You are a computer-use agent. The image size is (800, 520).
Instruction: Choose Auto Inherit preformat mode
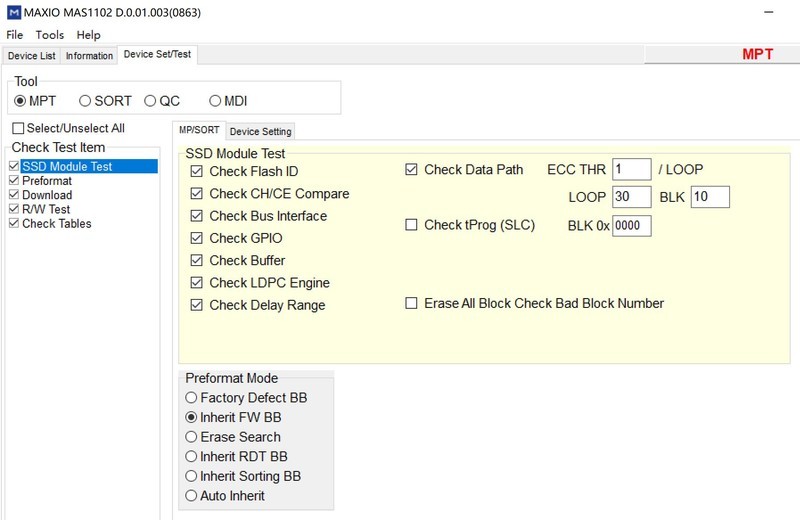click(x=192, y=496)
